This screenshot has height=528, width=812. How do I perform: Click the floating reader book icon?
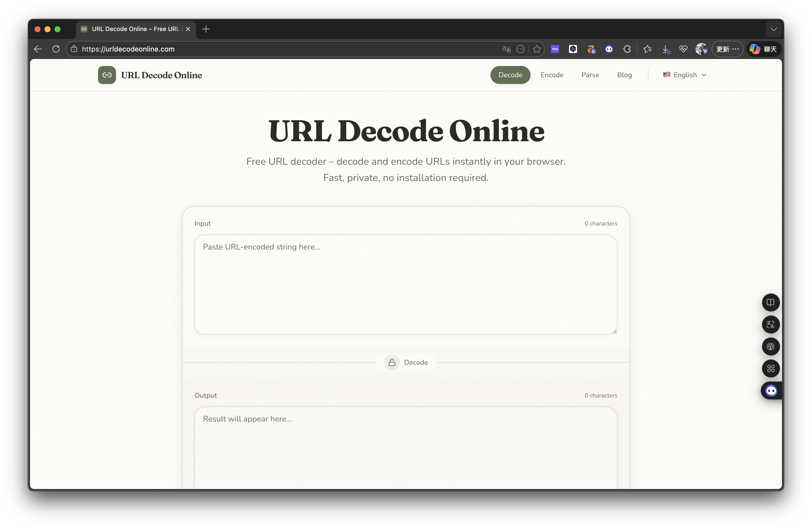pyautogui.click(x=771, y=302)
